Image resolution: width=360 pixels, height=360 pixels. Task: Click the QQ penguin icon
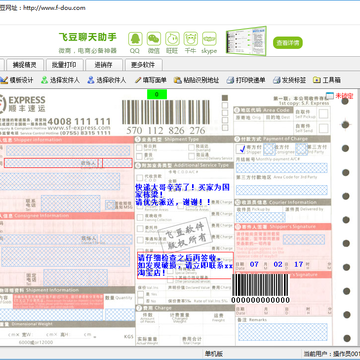pos(135,39)
